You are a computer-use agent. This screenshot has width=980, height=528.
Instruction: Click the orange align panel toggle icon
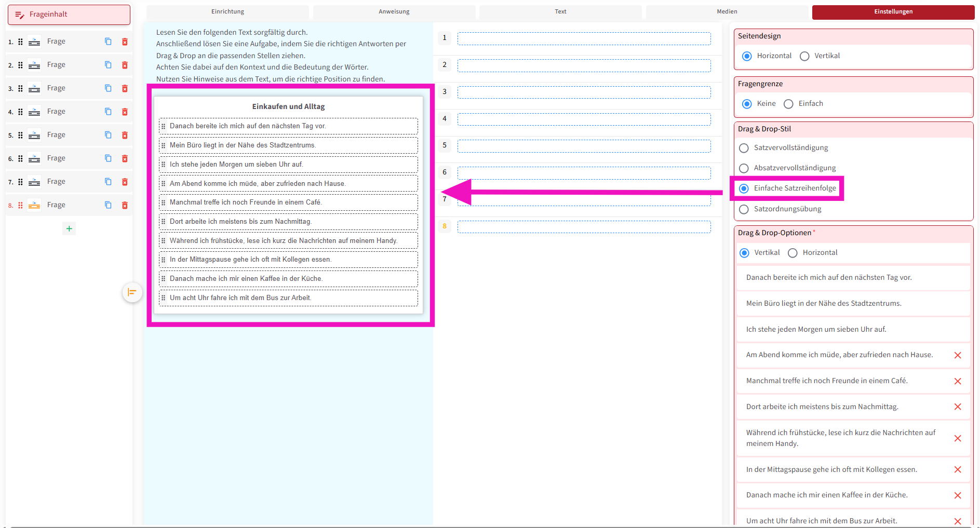click(132, 292)
